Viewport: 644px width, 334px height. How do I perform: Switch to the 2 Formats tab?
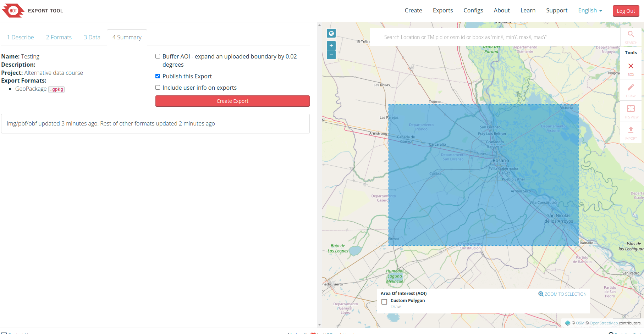pyautogui.click(x=59, y=37)
